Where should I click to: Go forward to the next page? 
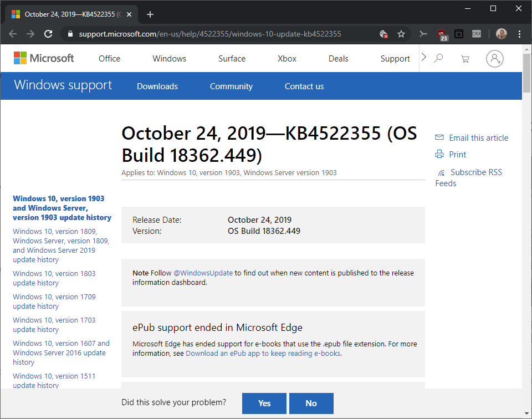tap(30, 34)
